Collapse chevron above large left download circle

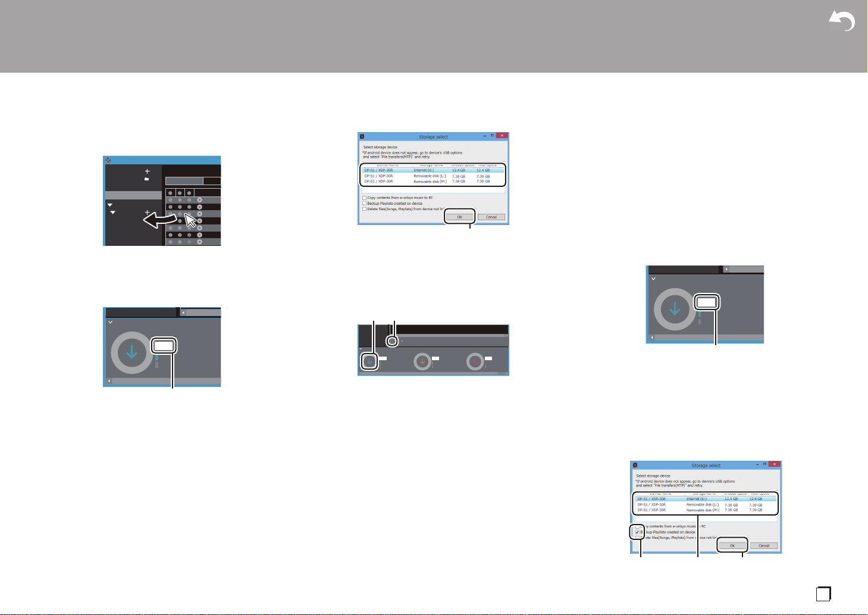111,322
